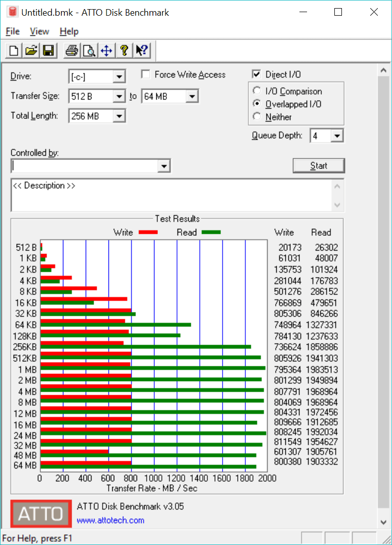Open a benchmark file with the folder icon
Image resolution: width=392 pixels, height=545 pixels.
[31, 51]
